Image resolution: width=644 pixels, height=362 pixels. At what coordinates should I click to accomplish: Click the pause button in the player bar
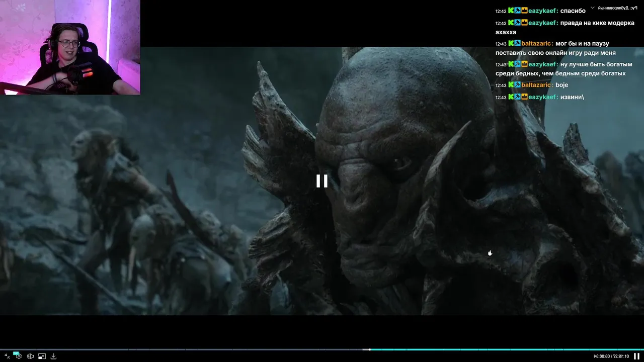coord(637,356)
